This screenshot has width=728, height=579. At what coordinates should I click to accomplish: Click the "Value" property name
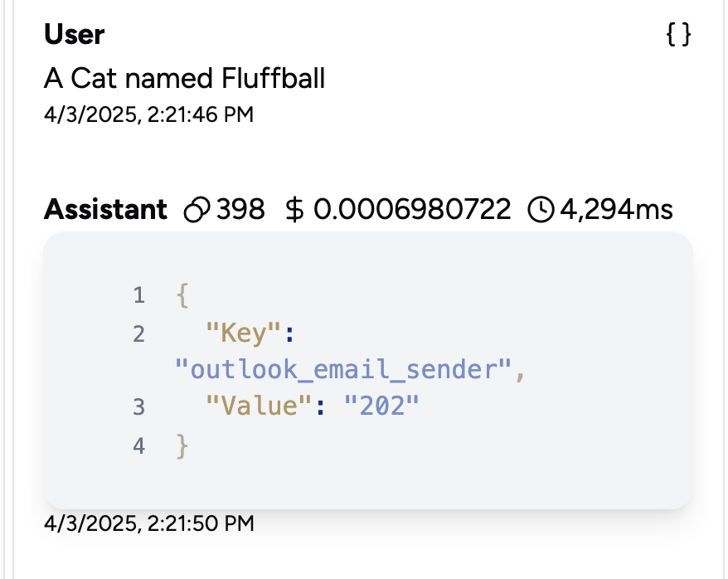pos(259,406)
